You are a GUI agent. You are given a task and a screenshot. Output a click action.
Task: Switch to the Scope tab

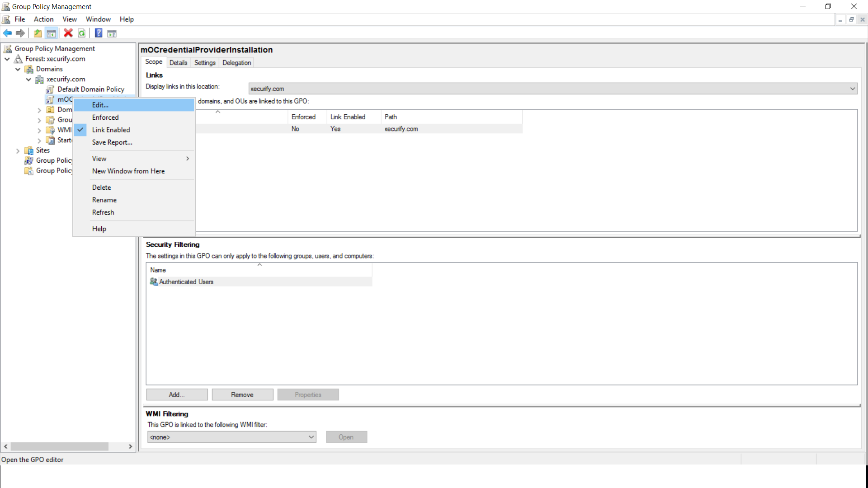point(154,62)
